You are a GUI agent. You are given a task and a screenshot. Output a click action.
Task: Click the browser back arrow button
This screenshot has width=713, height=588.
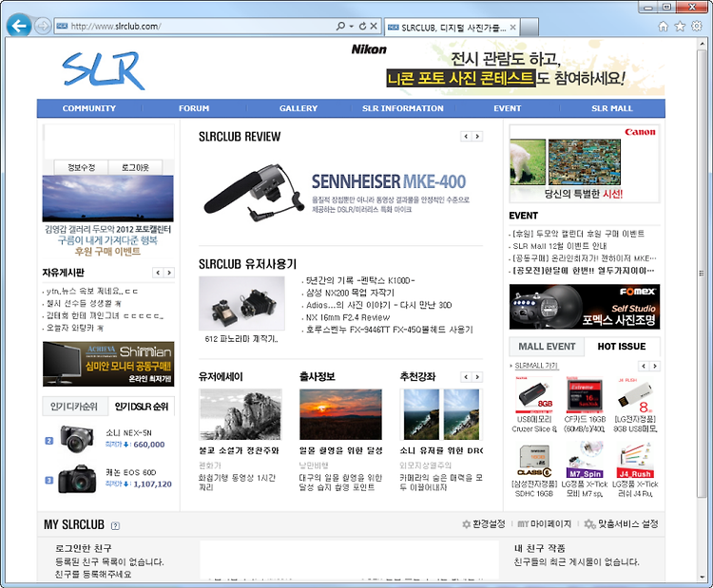coord(19,26)
